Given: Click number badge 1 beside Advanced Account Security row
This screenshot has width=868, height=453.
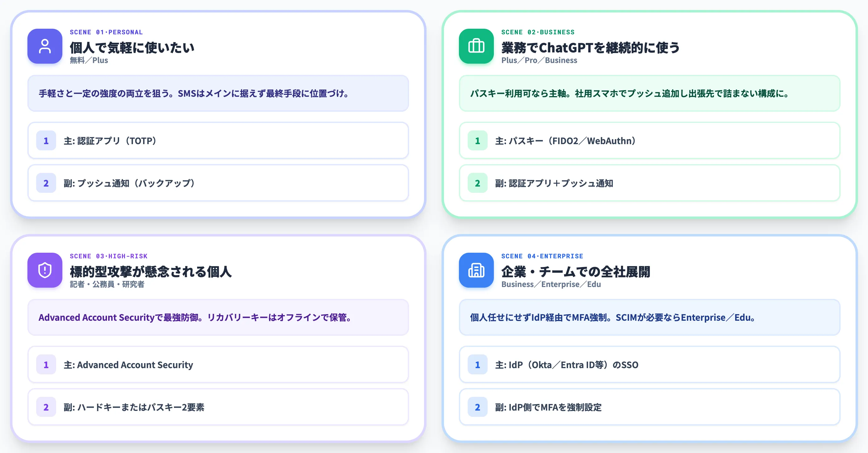Looking at the screenshot, I should [46, 364].
